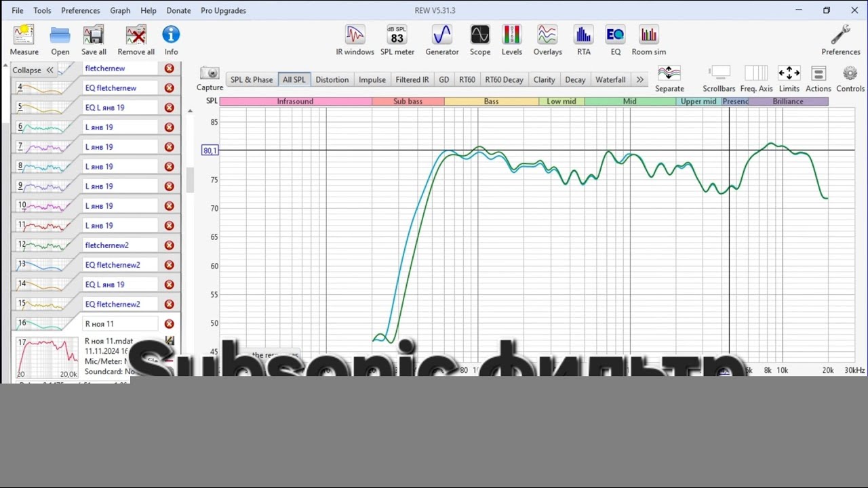Remove measurement 12 fletchernew2
Viewport: 868px width, 488px height.
pos(170,245)
